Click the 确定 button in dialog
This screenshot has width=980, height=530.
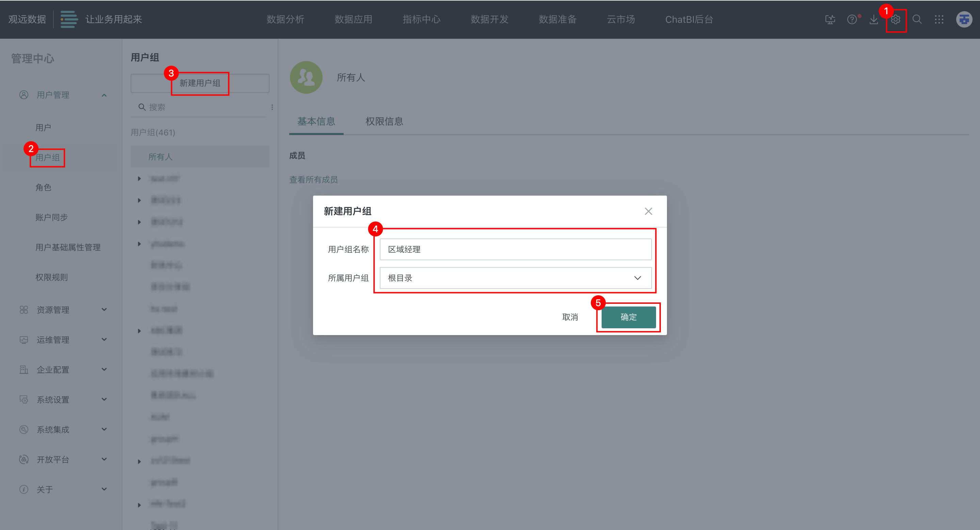point(628,317)
